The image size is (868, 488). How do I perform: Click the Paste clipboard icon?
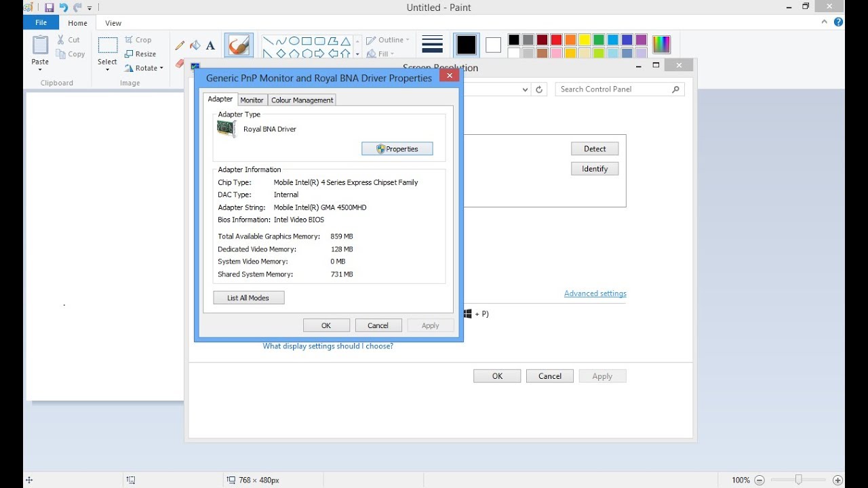click(x=40, y=45)
